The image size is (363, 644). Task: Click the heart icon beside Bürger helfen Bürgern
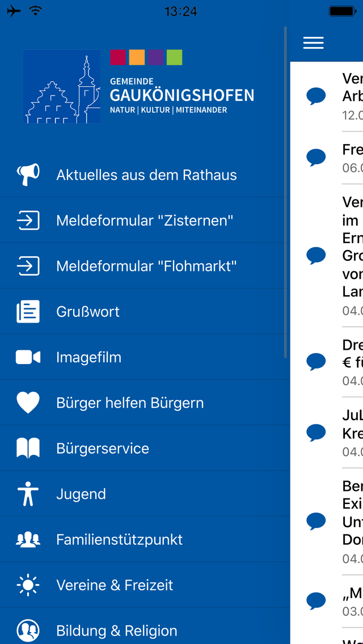click(28, 402)
